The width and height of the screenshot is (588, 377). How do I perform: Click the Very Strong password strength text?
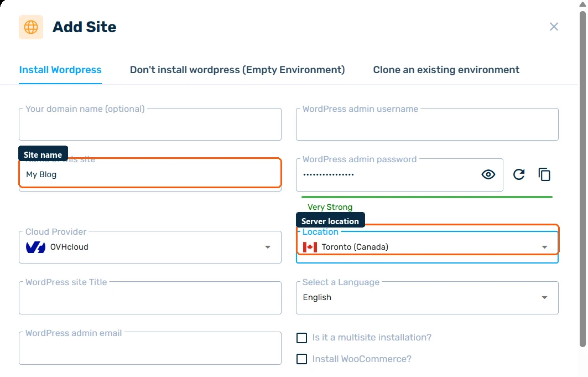point(330,207)
